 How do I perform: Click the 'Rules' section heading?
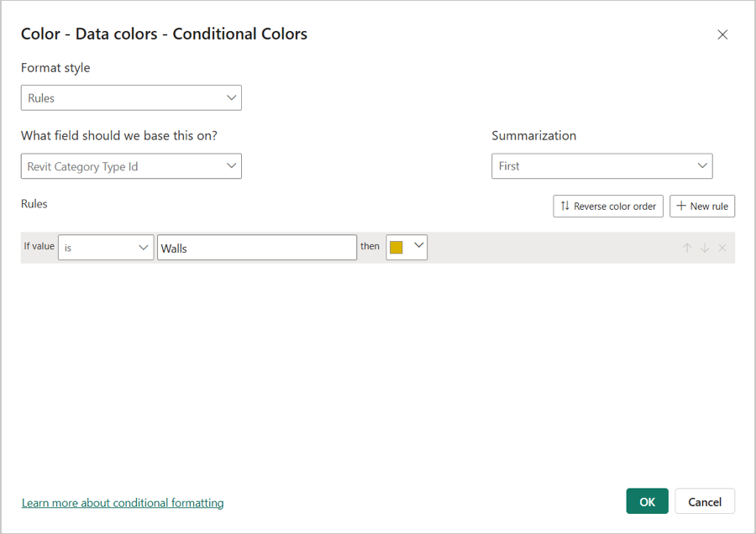tap(34, 204)
